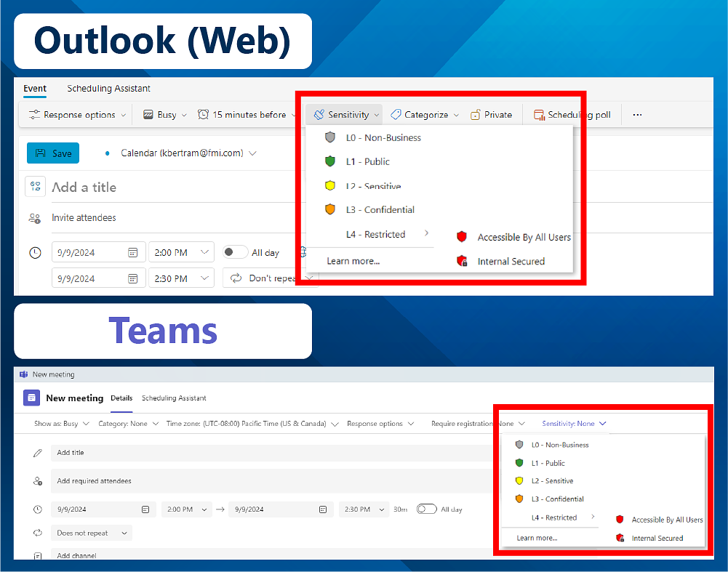Click the Teams Add title field
The width and height of the screenshot is (728, 572).
[271, 453]
